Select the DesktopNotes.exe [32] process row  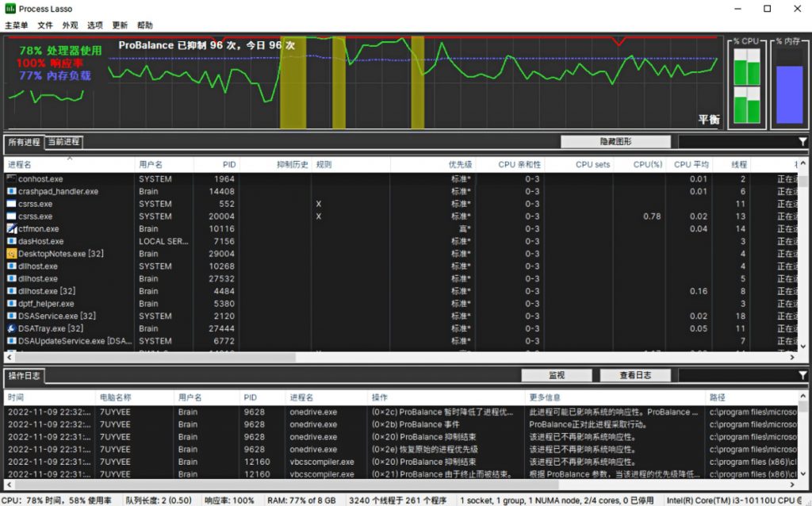click(401, 253)
